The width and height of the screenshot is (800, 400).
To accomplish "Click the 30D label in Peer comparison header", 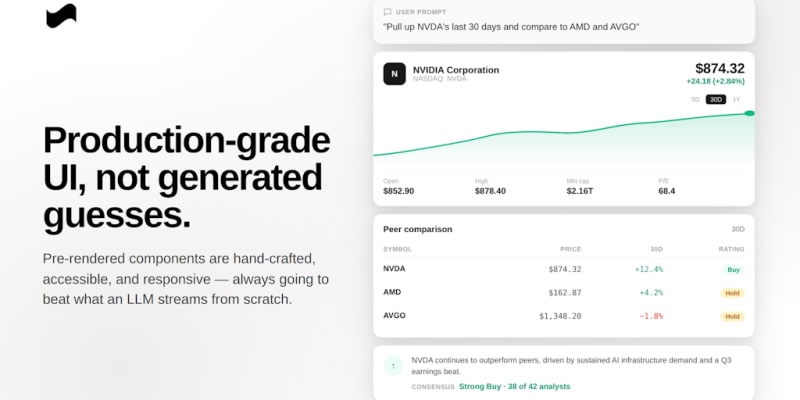I will (x=738, y=230).
